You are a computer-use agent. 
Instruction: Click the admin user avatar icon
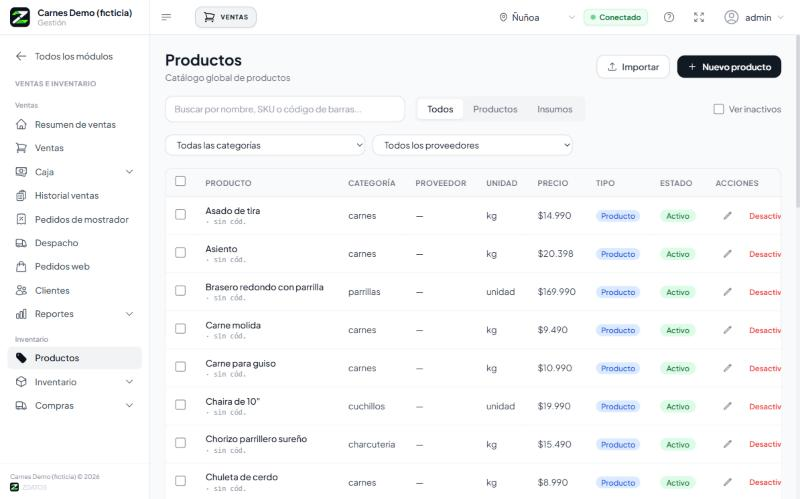pos(731,17)
